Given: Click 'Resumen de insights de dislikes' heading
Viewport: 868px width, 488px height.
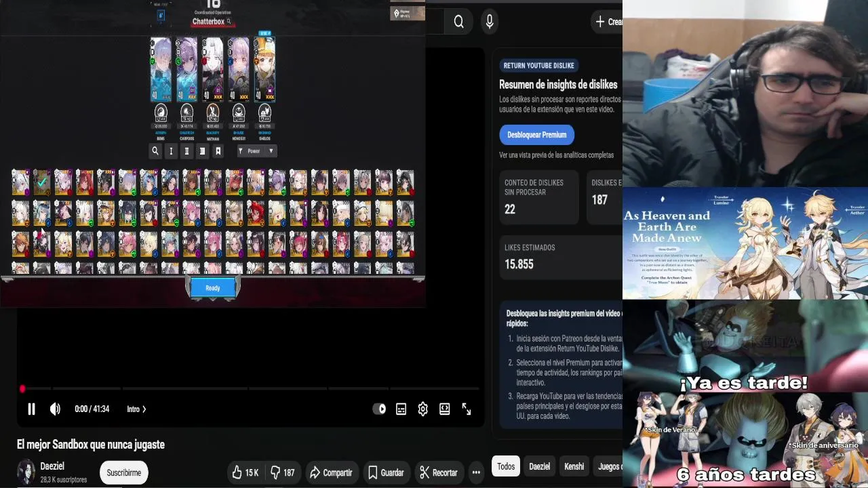Looking at the screenshot, I should (x=558, y=85).
